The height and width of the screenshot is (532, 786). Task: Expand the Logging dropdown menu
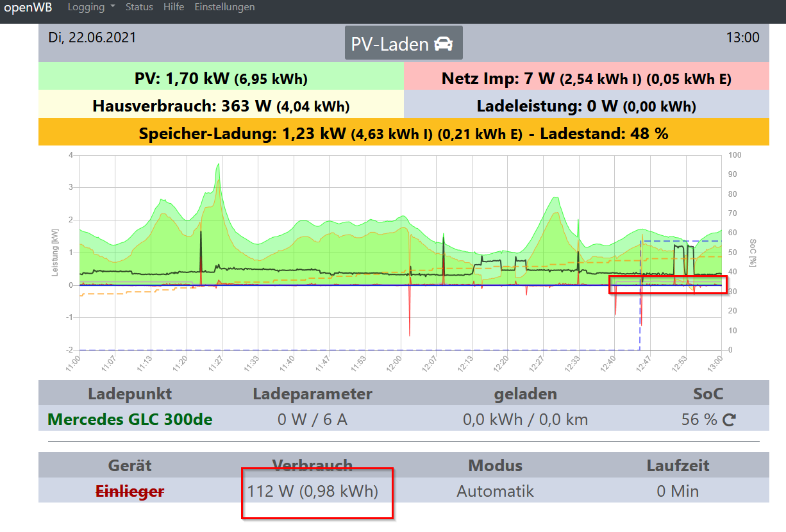(x=91, y=7)
